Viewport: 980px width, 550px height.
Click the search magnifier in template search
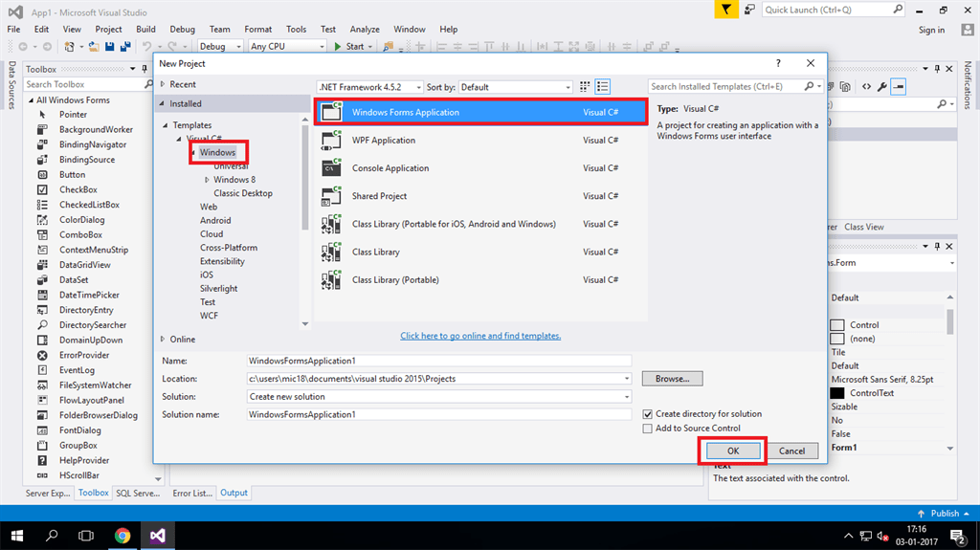pos(809,86)
